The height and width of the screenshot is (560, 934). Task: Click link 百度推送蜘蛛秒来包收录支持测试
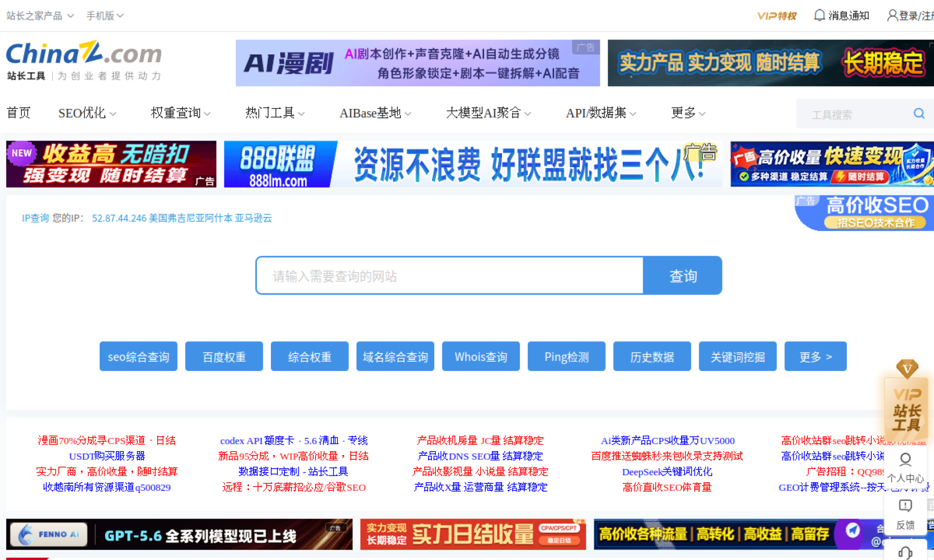pyautogui.click(x=667, y=456)
